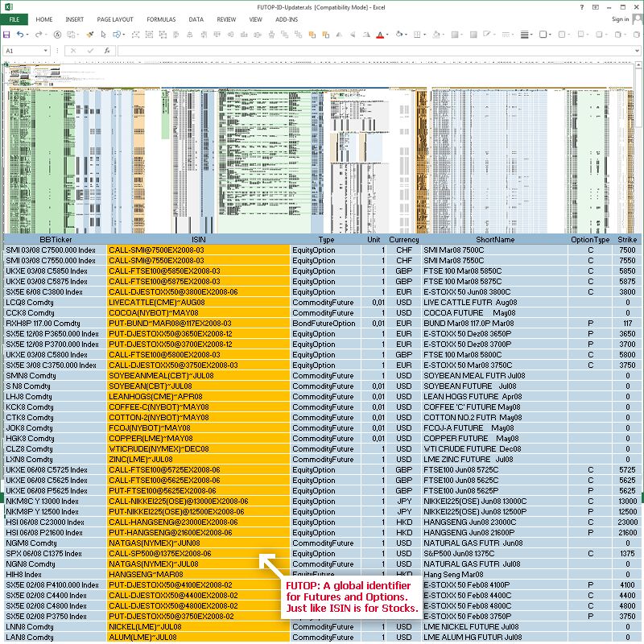Click the formula bar Cancel X button
This screenshot has height=644, width=644.
tap(73, 51)
